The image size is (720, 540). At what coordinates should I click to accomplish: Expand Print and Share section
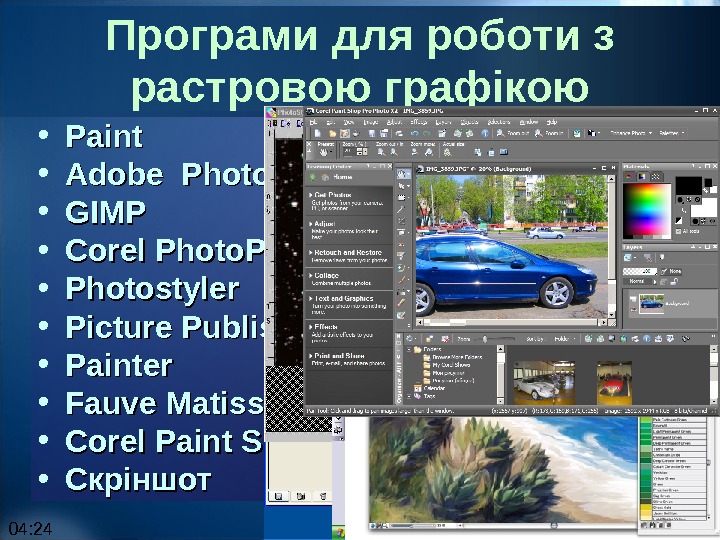point(339,356)
